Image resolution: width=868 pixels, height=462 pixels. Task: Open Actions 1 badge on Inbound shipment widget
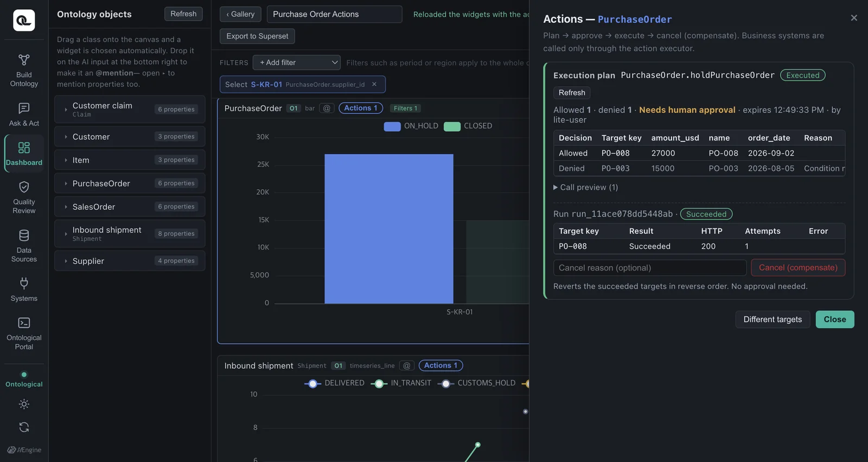coord(441,365)
